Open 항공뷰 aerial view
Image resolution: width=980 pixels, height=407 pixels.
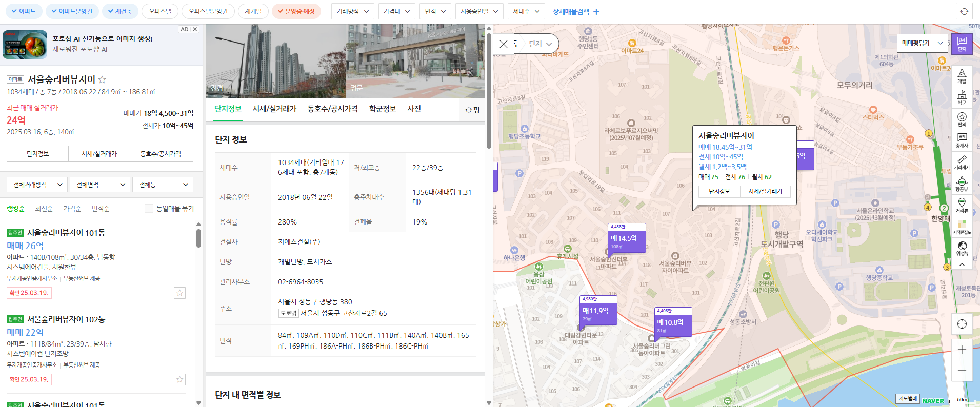point(962,184)
